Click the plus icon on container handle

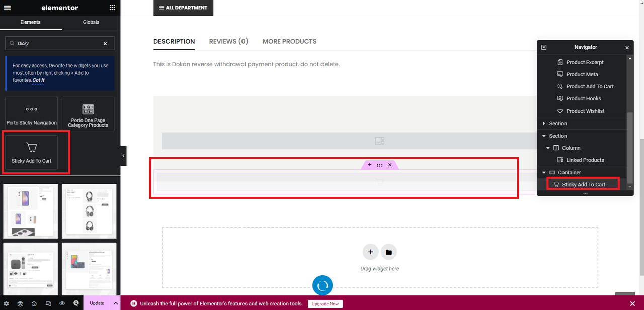coord(370,165)
